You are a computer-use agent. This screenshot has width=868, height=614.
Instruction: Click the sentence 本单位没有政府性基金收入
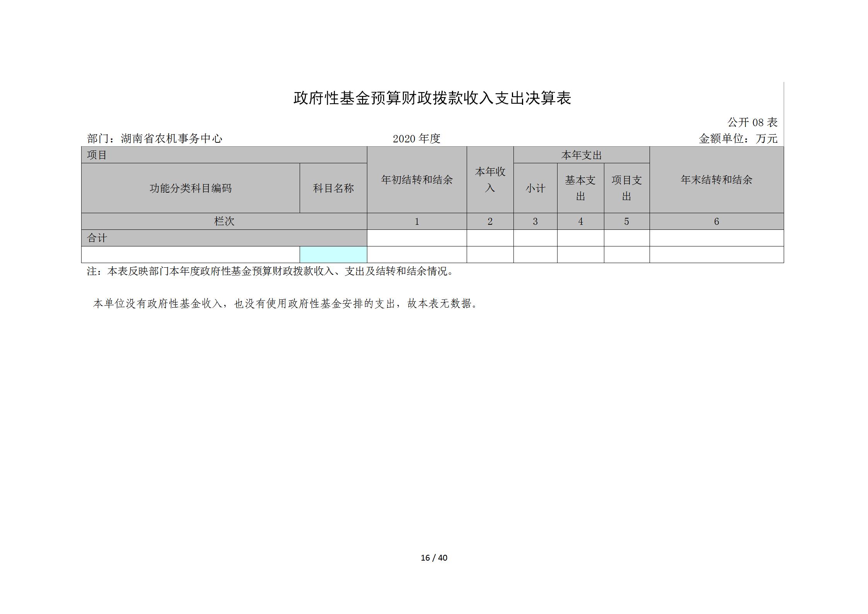(286, 304)
